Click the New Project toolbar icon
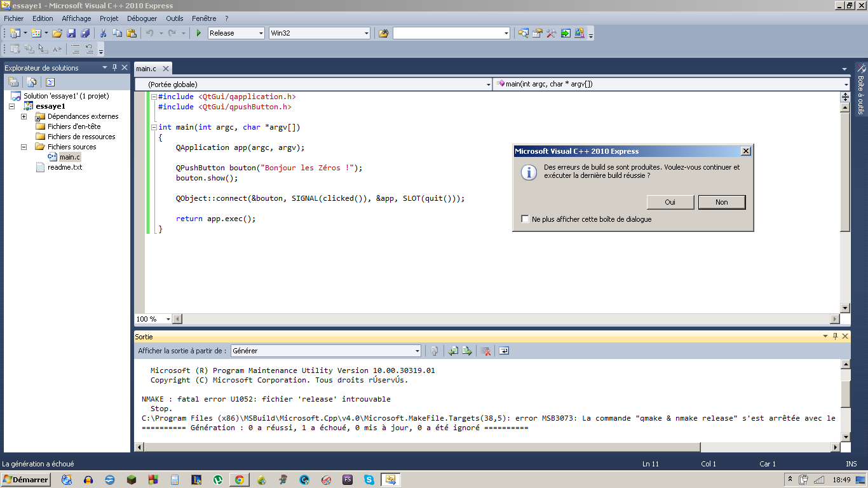Viewport: 868px width, 488px height. pyautogui.click(x=15, y=33)
